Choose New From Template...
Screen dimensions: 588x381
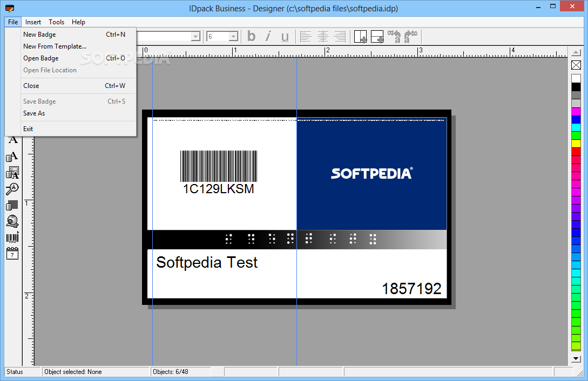71,46
